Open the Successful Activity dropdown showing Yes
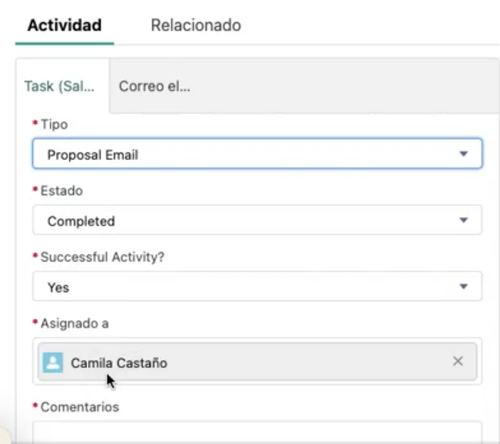Screen dimensions: 500x444 coord(257,286)
